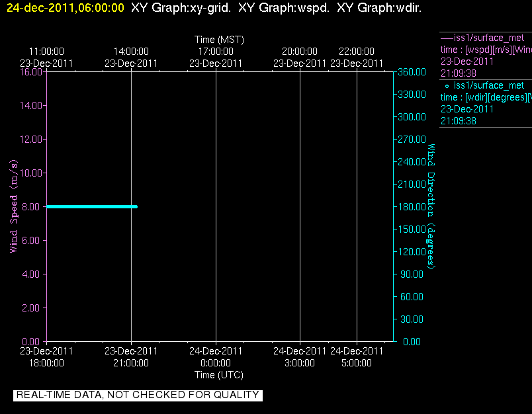Click the magenta 0.00 wind speed axis value
Image resolution: width=532 pixels, height=414 pixels.
click(x=31, y=341)
